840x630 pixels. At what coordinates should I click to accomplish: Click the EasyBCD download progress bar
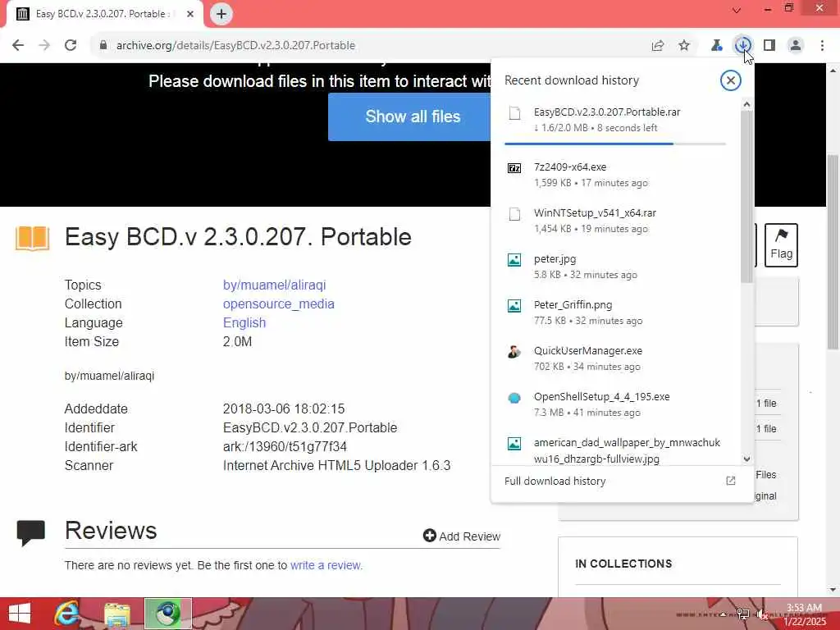click(615, 144)
